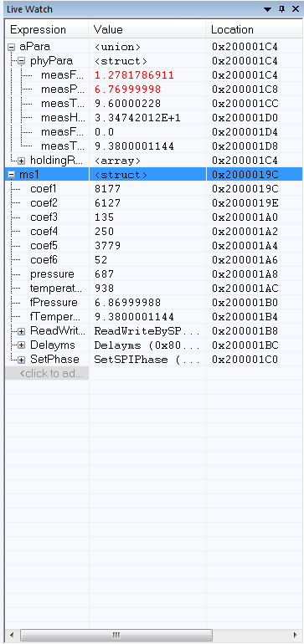304x644 pixels.
Task: Click the coef1 value 8177
Action: point(107,189)
